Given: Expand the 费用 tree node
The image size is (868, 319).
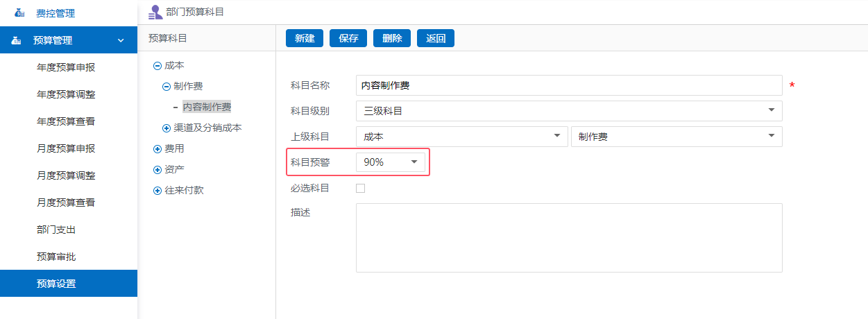Looking at the screenshot, I should point(157,148).
